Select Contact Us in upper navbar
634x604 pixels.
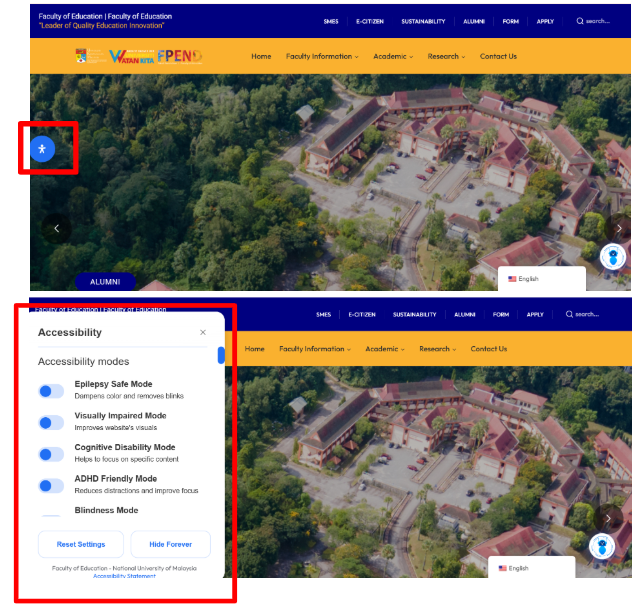(498, 56)
